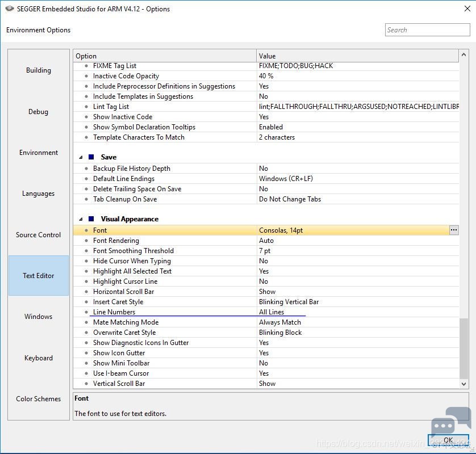The image size is (476, 454).
Task: Select the Mate Matching Mode row
Action: click(x=266, y=322)
